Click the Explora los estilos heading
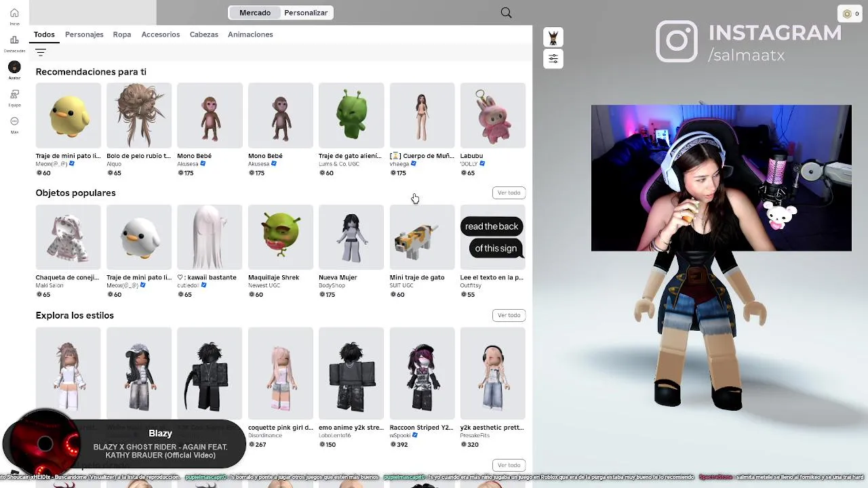This screenshot has height=488, width=868. 75,316
